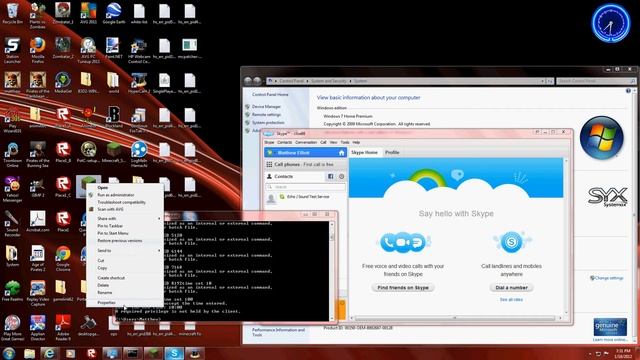The height and width of the screenshot is (360, 640).
Task: Click the recent history clock icon in Skype
Action: 341,176
